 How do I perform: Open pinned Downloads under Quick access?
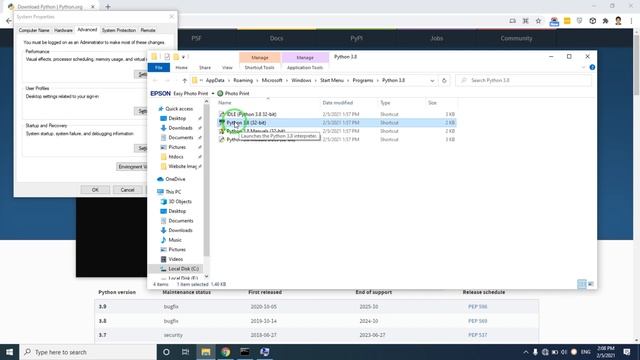coord(180,128)
